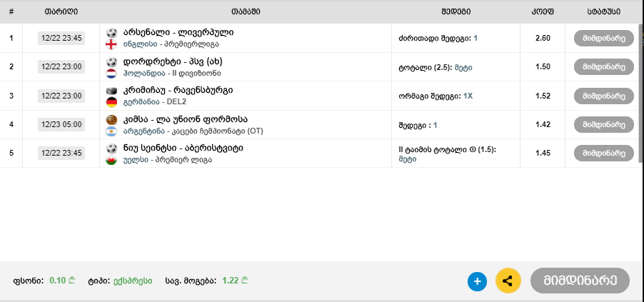Click date 12/22 23:45 in ნიუ სეინტსი row

tap(61, 153)
